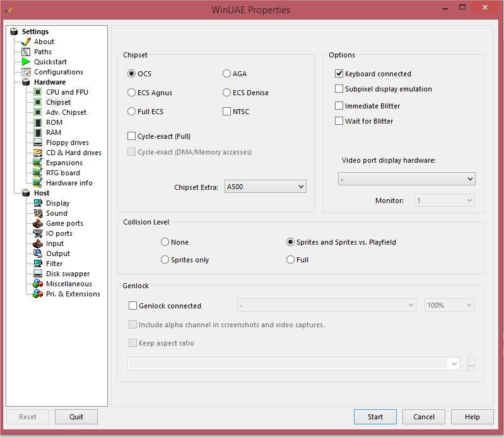Enable Subpixel display emulation

pos(339,89)
